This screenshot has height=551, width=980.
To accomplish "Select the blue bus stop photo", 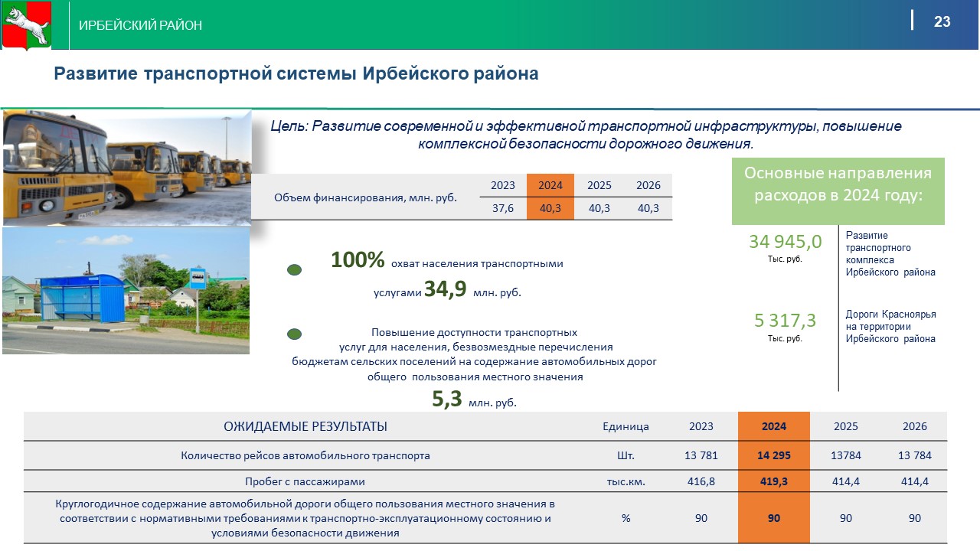I will pyautogui.click(x=126, y=292).
